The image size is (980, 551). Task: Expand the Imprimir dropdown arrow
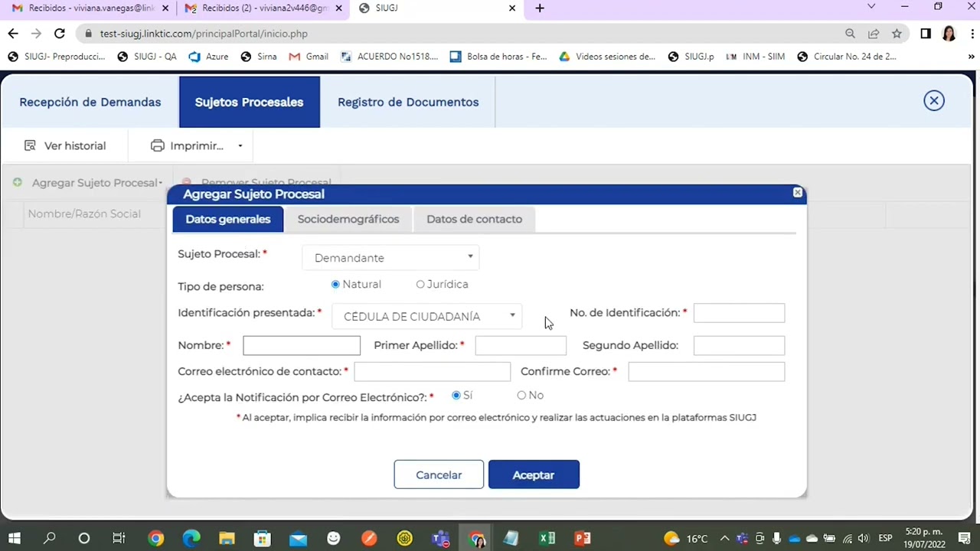[240, 146]
